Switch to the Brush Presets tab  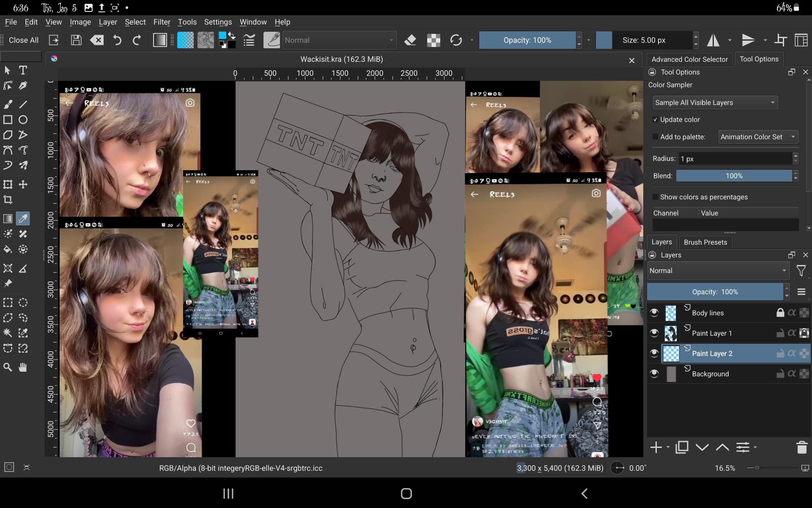(x=705, y=242)
